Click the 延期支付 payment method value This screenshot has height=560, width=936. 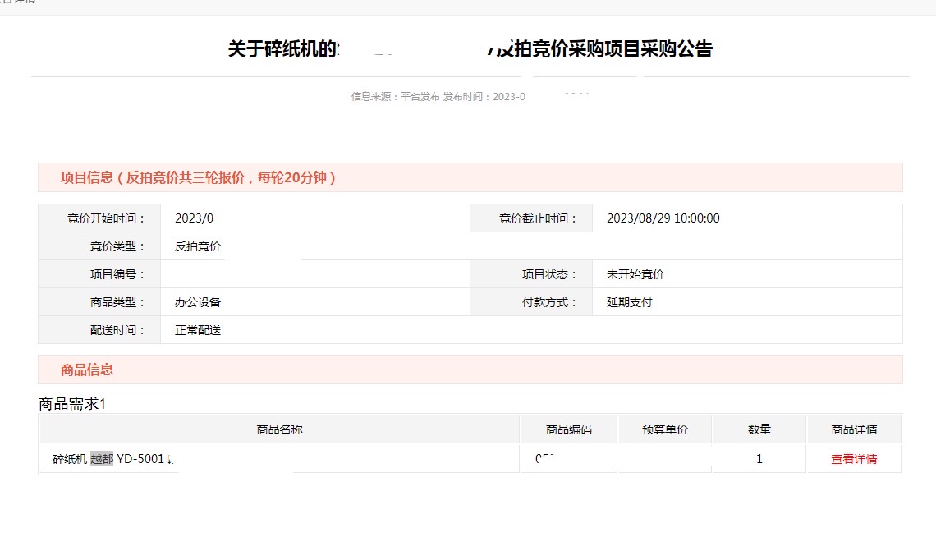630,302
